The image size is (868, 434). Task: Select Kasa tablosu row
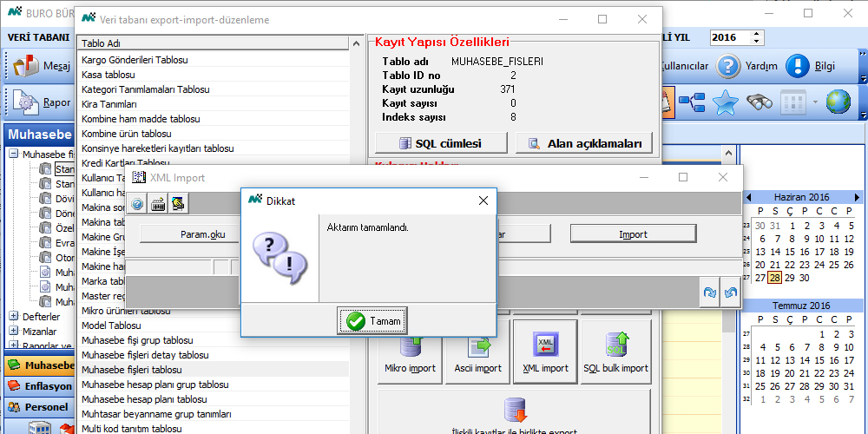[213, 75]
